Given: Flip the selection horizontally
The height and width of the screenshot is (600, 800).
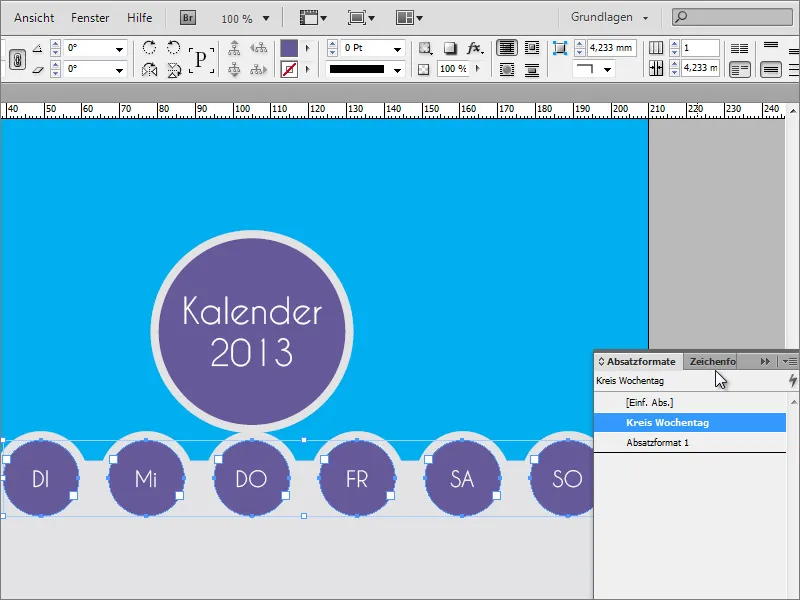Looking at the screenshot, I should tap(149, 70).
